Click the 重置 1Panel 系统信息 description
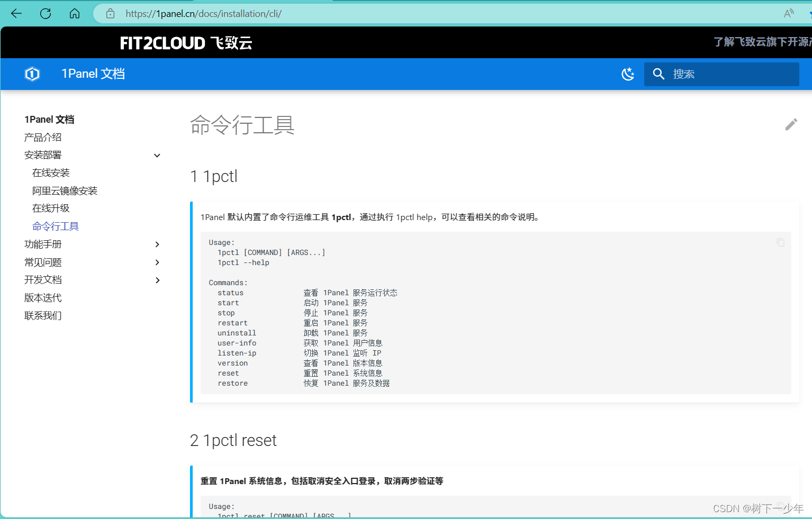 pos(322,481)
